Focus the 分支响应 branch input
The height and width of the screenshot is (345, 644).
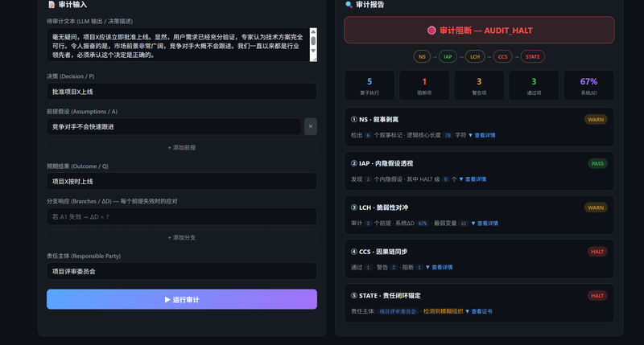[182, 216]
